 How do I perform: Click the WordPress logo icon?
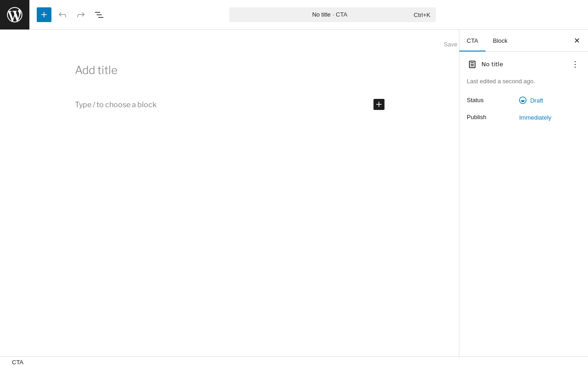tap(15, 15)
